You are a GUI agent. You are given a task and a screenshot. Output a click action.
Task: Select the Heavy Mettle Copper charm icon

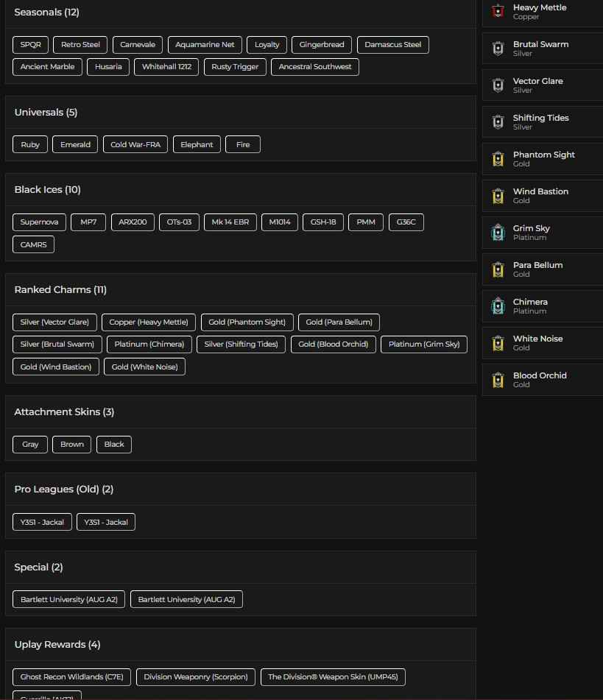[x=497, y=12]
